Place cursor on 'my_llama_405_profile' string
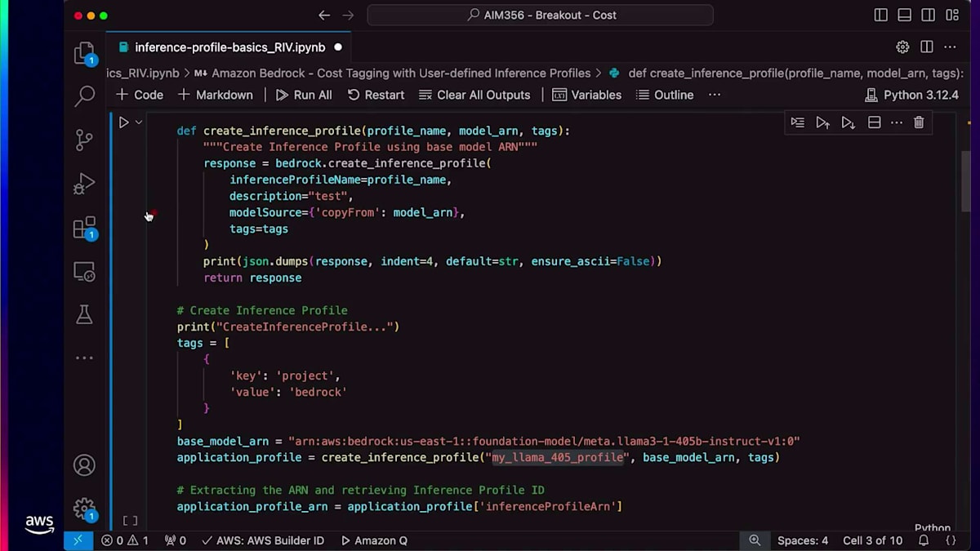The height and width of the screenshot is (551, 980). (558, 457)
